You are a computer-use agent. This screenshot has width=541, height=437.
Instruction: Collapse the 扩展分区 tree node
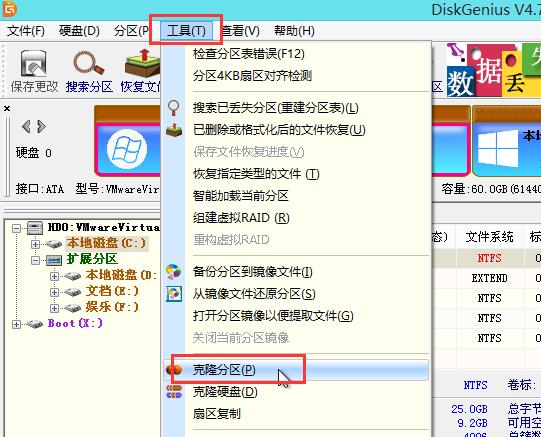click(35, 260)
